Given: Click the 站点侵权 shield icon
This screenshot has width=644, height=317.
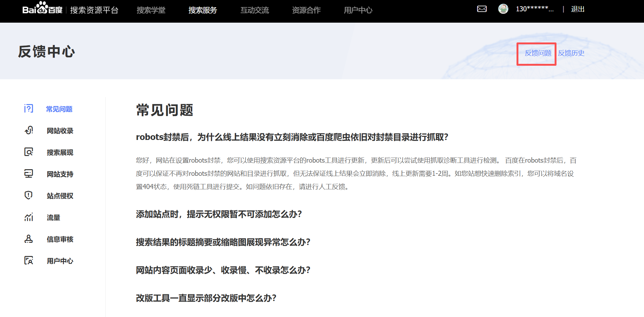Looking at the screenshot, I should point(28,195).
